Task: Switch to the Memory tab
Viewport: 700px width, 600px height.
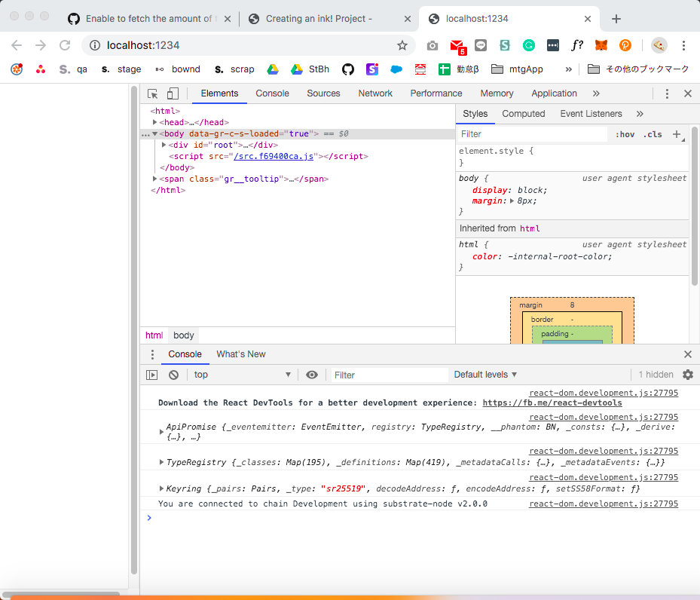Action: pos(497,93)
